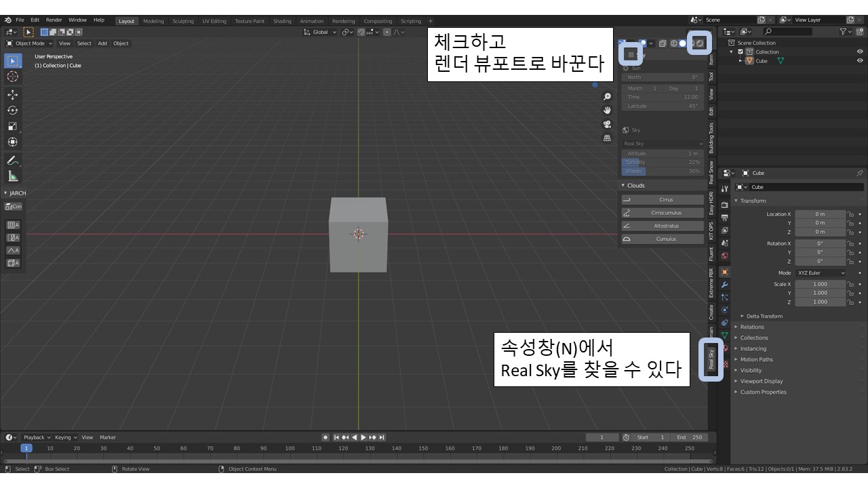The width and height of the screenshot is (868, 488).
Task: Pick the Transform tool
Action: (13, 142)
